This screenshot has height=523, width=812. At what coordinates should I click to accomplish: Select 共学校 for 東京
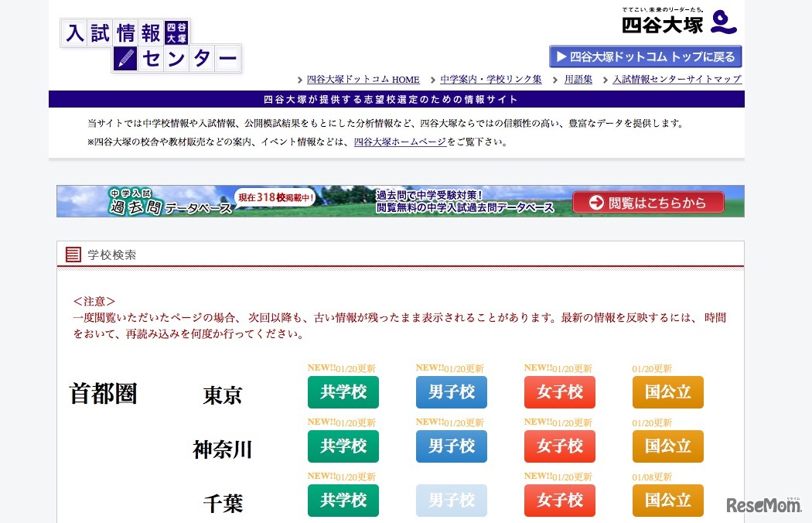point(343,392)
